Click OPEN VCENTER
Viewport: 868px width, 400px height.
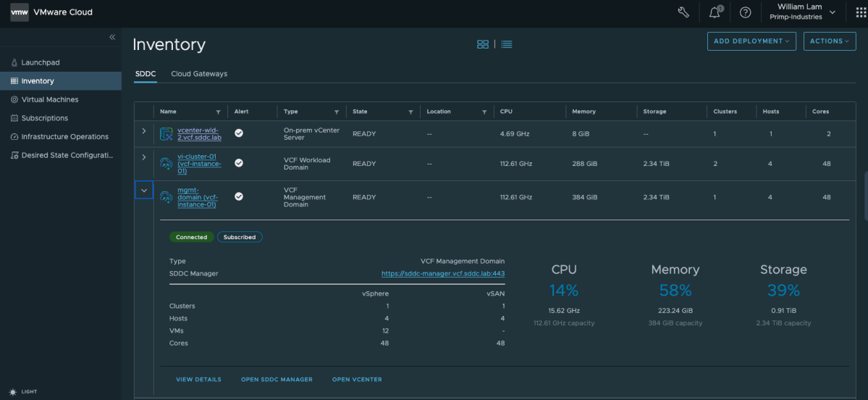357,380
